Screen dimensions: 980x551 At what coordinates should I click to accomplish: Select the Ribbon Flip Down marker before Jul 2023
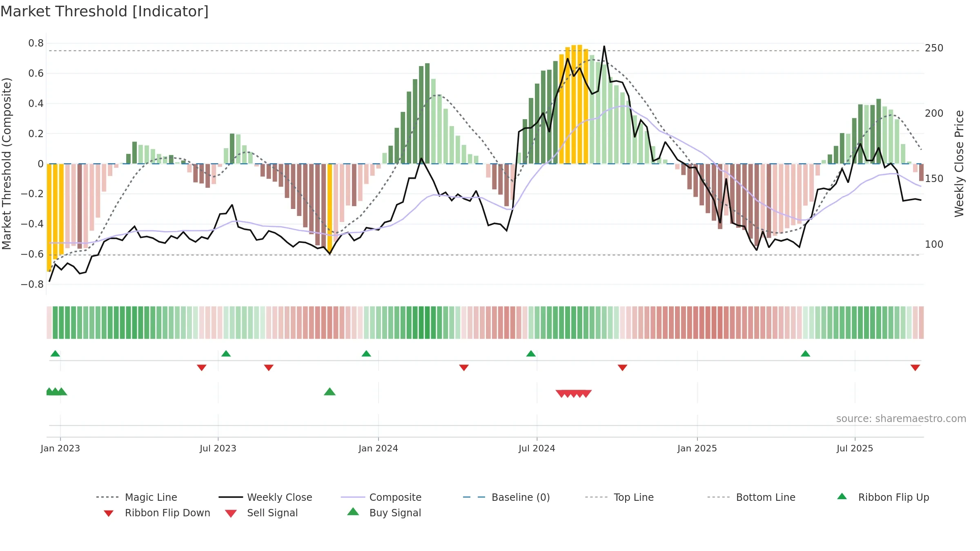pyautogui.click(x=202, y=368)
